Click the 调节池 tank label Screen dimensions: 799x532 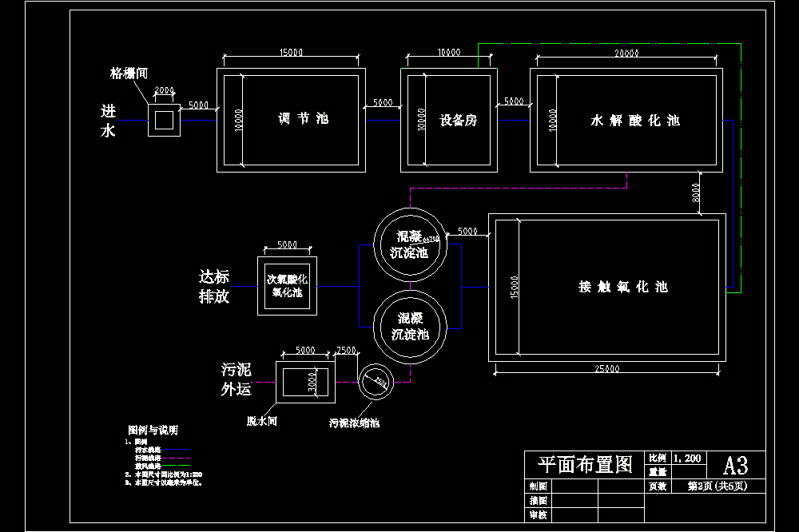click(303, 119)
